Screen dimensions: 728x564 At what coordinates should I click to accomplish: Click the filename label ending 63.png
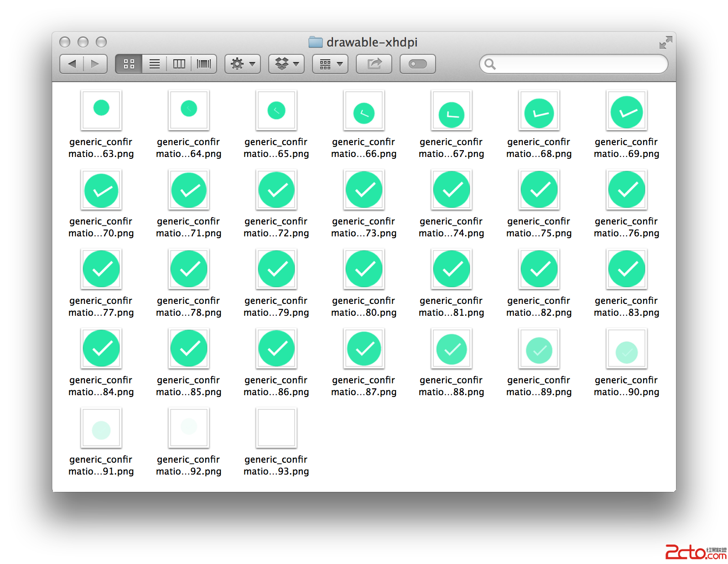pyautogui.click(x=101, y=148)
